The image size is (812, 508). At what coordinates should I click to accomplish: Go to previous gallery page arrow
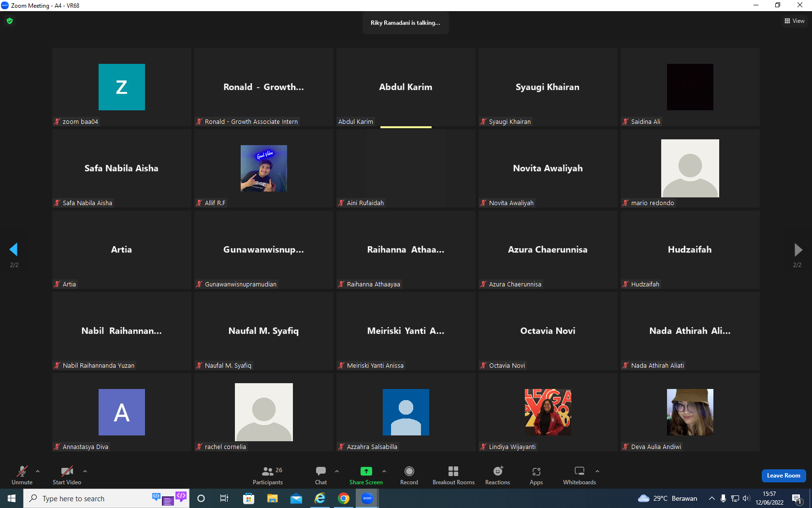coord(14,250)
